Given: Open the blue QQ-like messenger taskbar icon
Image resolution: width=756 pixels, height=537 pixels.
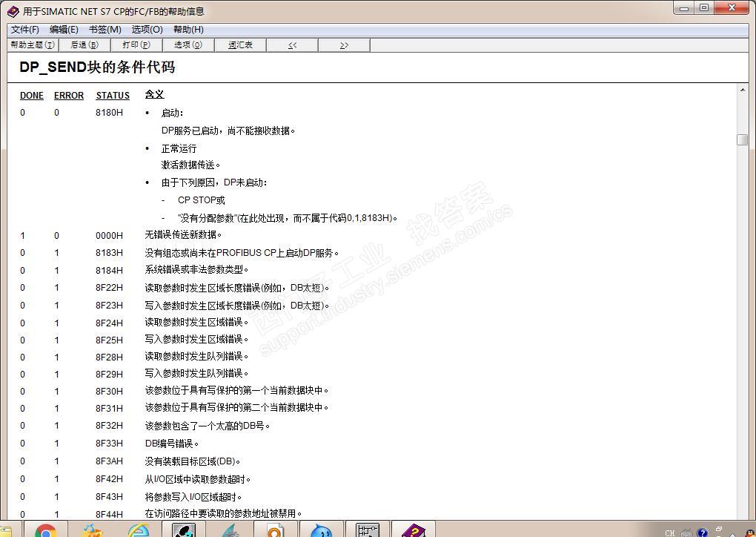Looking at the screenshot, I should coord(322,530).
